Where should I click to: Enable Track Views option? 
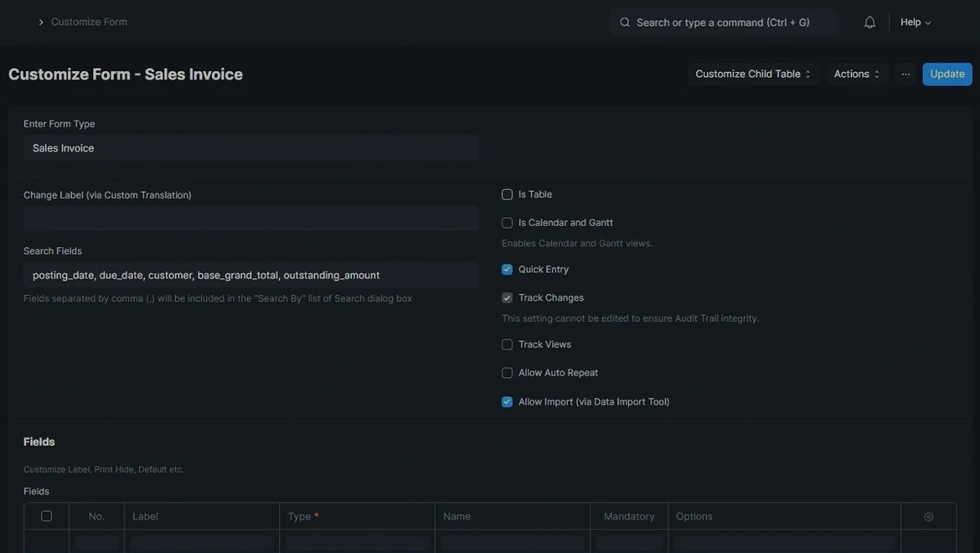pyautogui.click(x=507, y=344)
